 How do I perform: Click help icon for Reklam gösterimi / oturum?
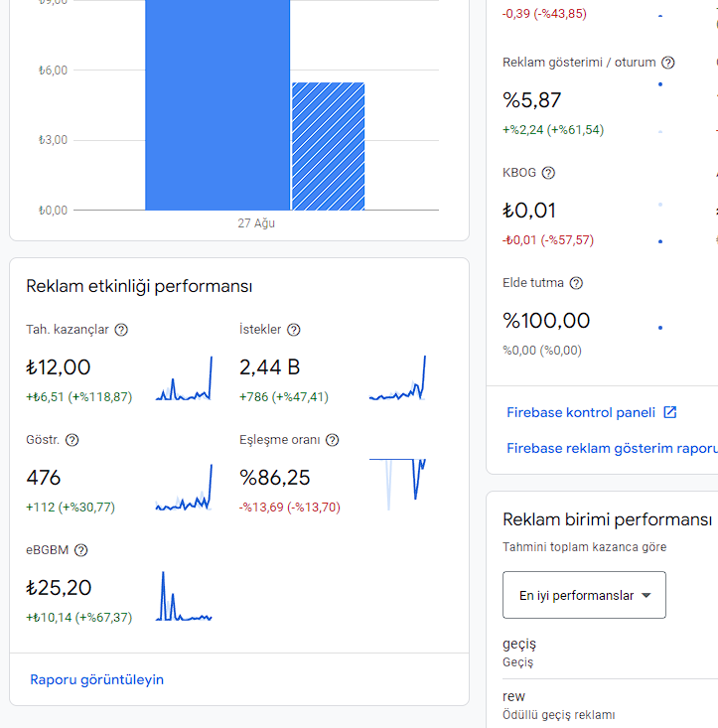(x=668, y=63)
